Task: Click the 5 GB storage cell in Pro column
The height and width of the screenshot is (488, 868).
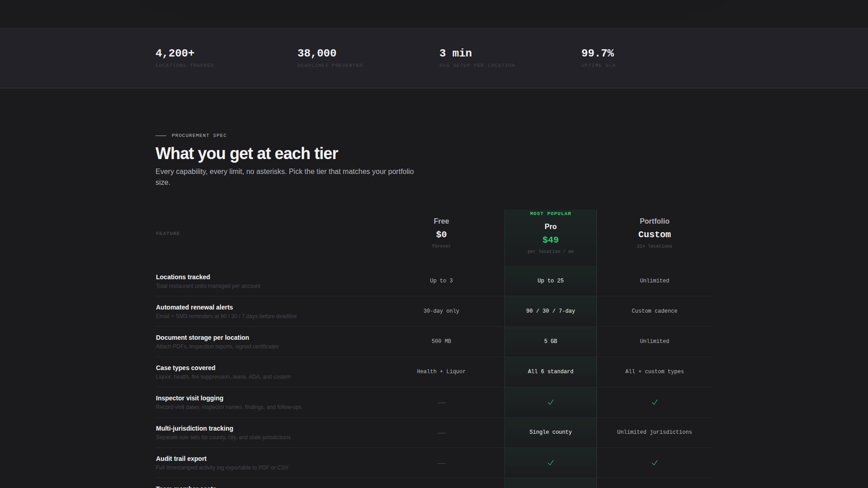Action: coord(550,341)
